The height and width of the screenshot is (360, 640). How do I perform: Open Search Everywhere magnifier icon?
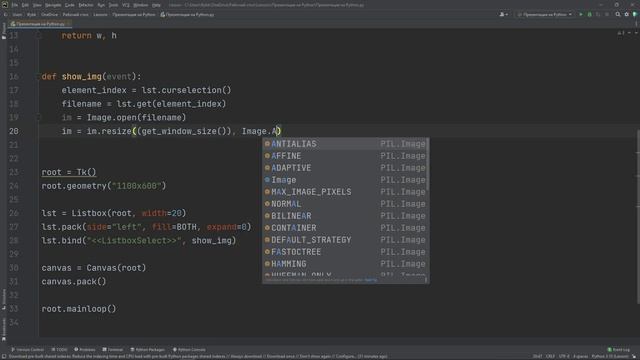point(618,14)
